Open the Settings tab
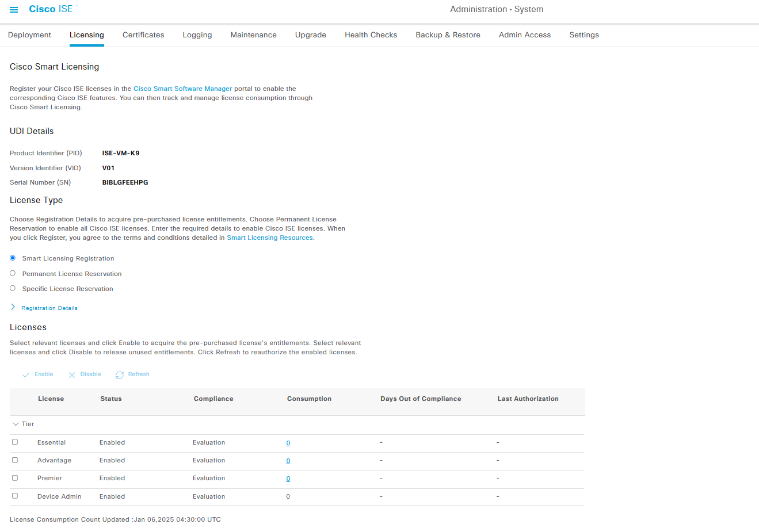The width and height of the screenshot is (759, 532). 584,35
